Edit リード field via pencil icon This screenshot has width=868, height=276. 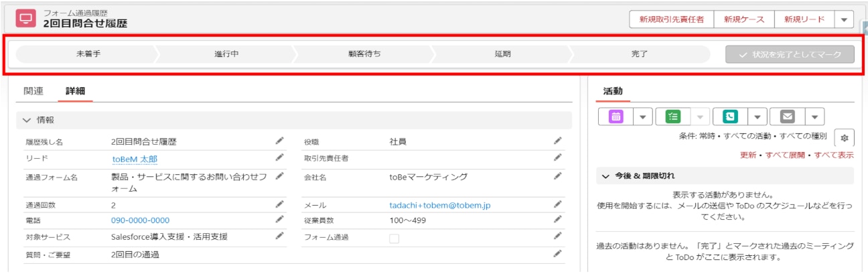click(x=279, y=157)
